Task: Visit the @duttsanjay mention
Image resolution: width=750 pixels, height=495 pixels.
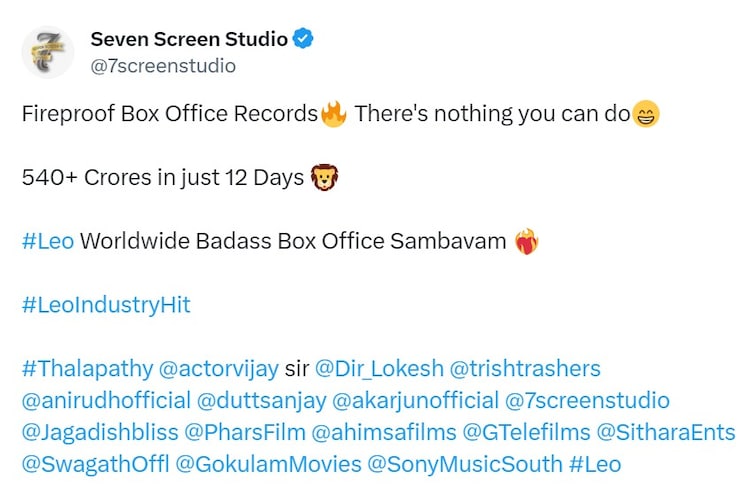Action: pos(260,400)
